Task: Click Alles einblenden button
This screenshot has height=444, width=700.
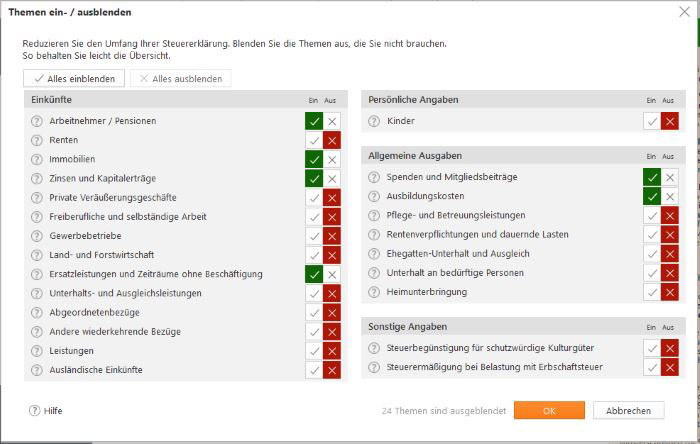Action: coord(74,78)
